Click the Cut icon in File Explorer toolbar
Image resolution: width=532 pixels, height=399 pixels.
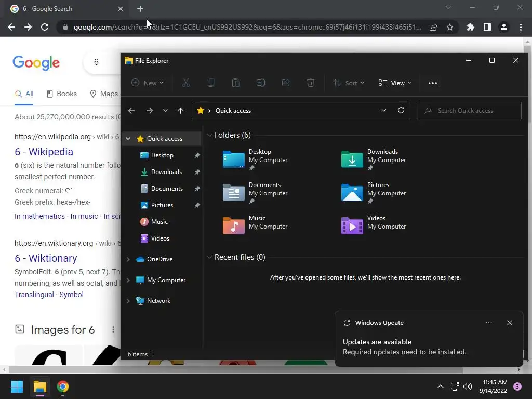[186, 83]
